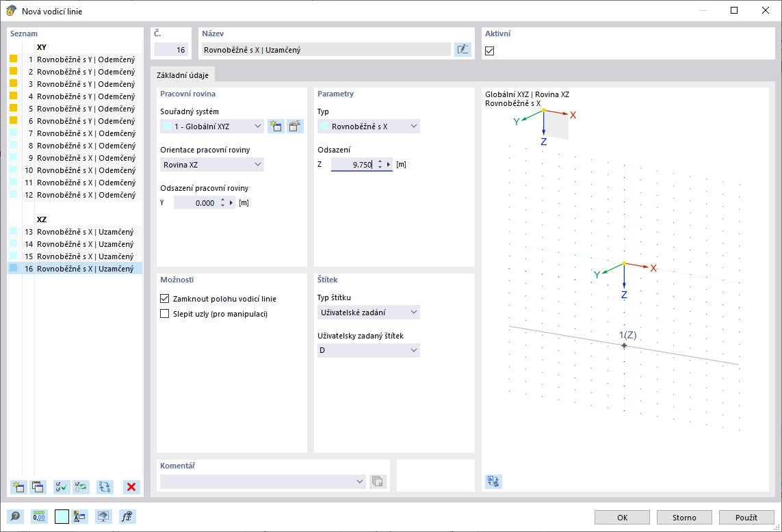Switch to Základní údaje tab
Viewport: 782px width, 532px height.
(x=183, y=75)
